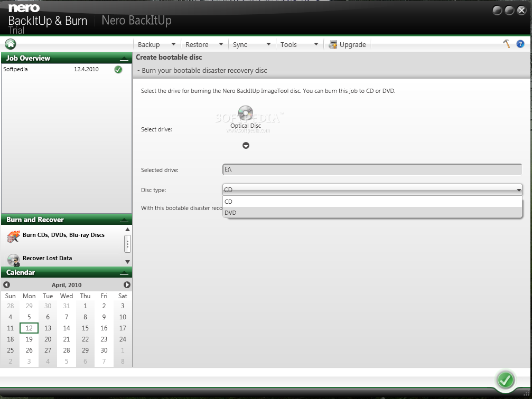Select April 9 on the calendar
Image resolution: width=532 pixels, height=399 pixels.
104,317
